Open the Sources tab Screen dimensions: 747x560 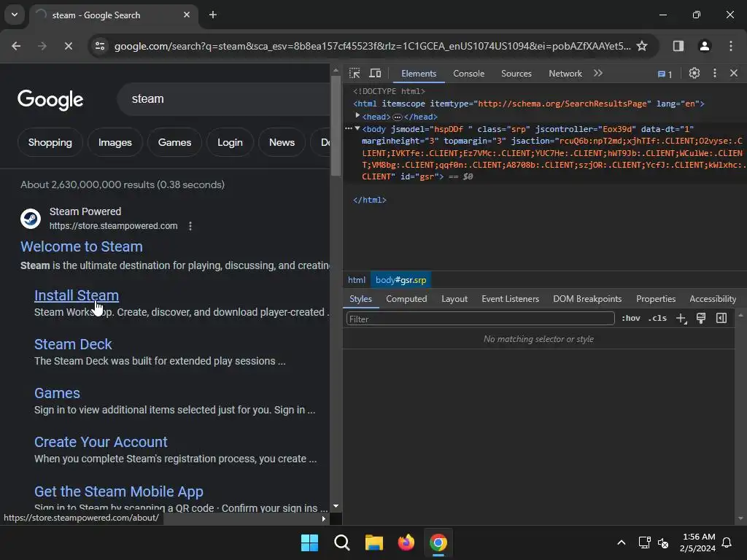[x=516, y=74]
